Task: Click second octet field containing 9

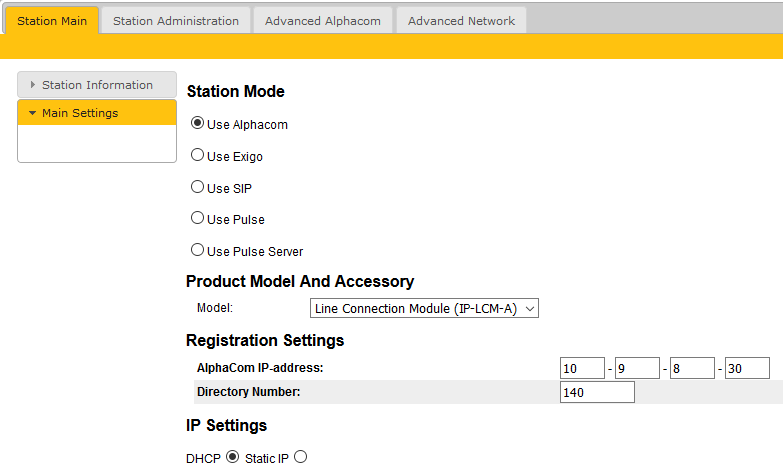Action: [x=637, y=368]
